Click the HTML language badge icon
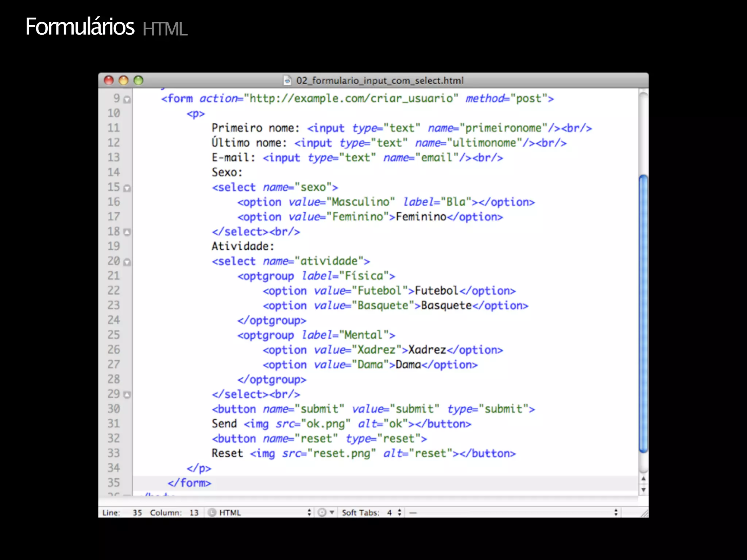747x560 pixels. pyautogui.click(x=212, y=513)
